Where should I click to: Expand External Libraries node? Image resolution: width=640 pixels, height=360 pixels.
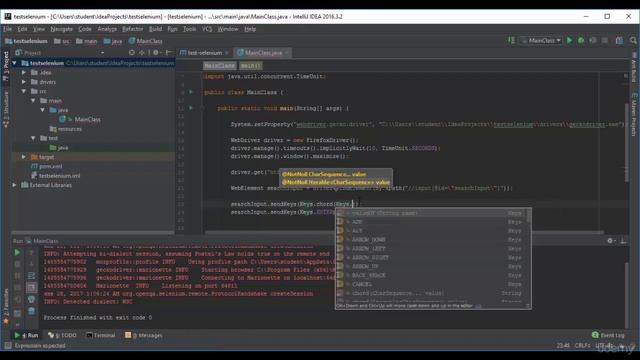click(x=15, y=185)
